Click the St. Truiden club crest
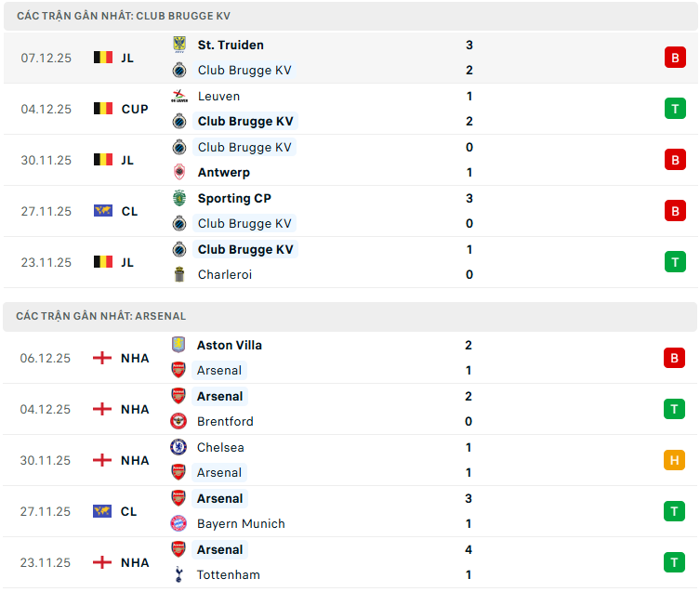The height and width of the screenshot is (592, 700). [x=179, y=45]
